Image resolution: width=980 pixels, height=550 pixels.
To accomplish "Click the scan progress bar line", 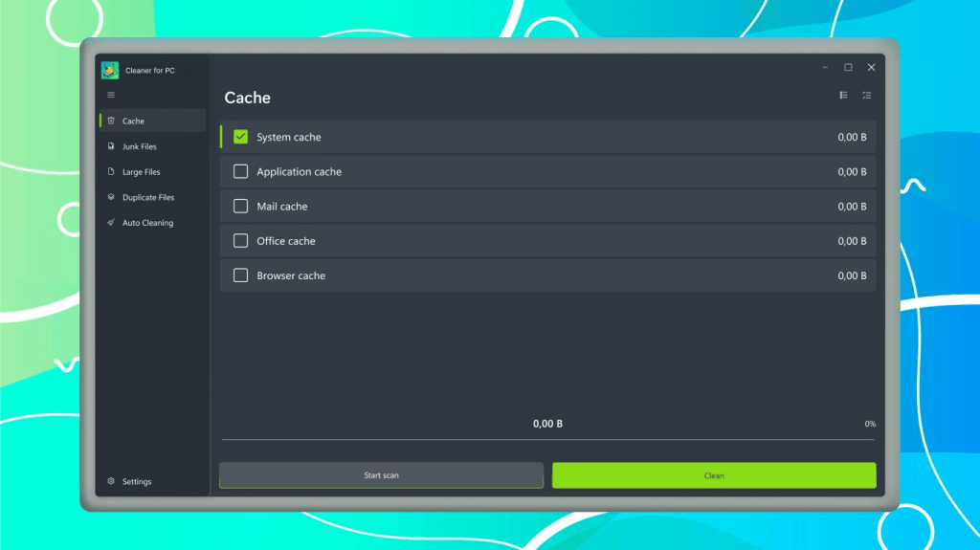I will 547,440.
